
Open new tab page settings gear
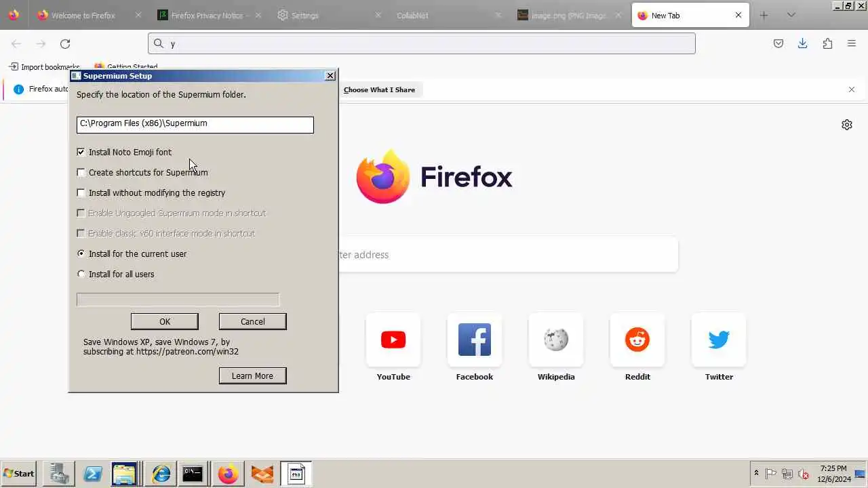click(x=847, y=125)
